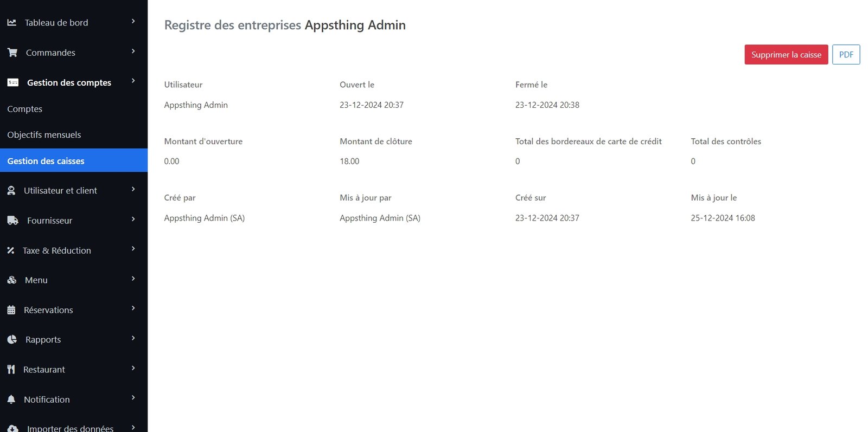Screen dimensions: 868x432
Task: Click the Restaurant utensils icon
Action: coord(11,370)
